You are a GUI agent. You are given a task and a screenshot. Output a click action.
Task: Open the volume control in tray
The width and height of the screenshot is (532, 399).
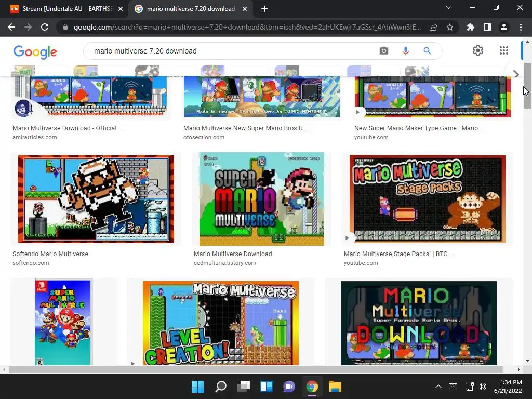point(482,387)
